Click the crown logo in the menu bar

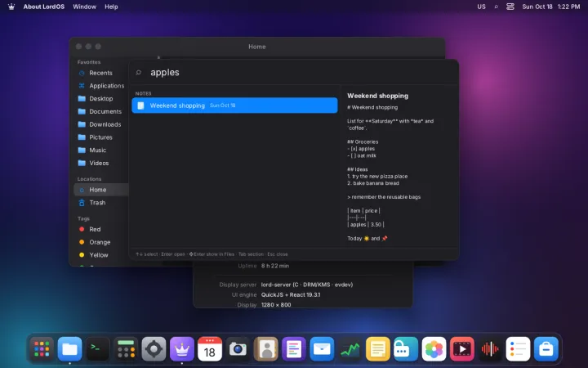[x=11, y=7]
